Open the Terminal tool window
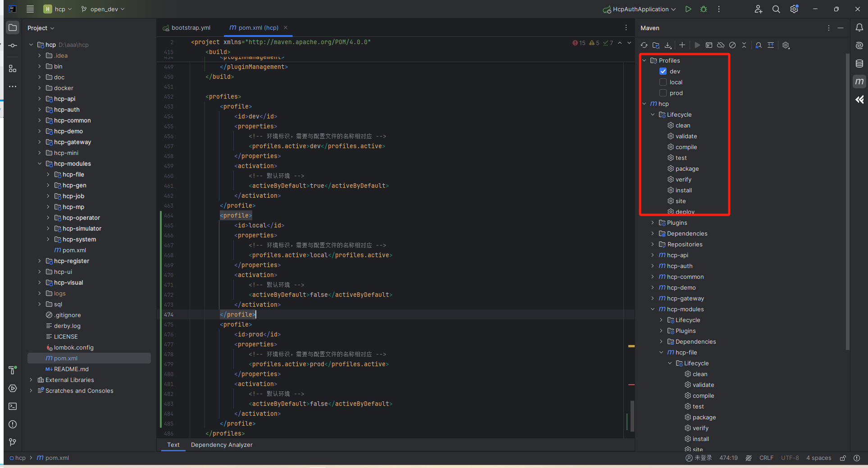 pos(13,406)
